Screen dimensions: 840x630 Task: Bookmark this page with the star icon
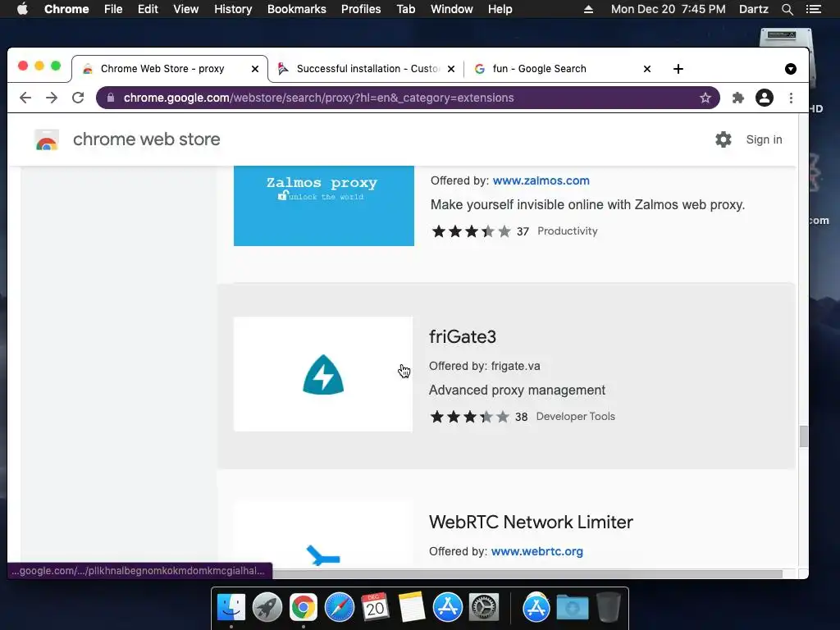[x=705, y=98]
